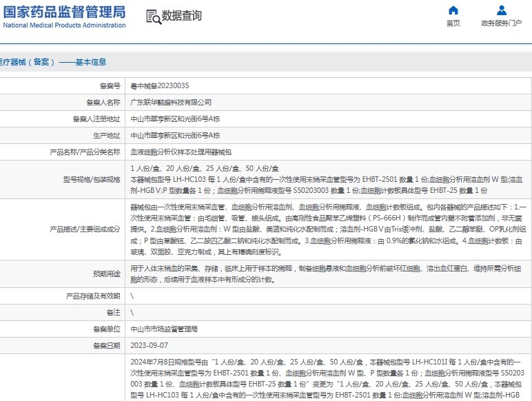The image size is (532, 401).
Task: Click the 国家药品监督管理局 logo
Action: tap(65, 12)
